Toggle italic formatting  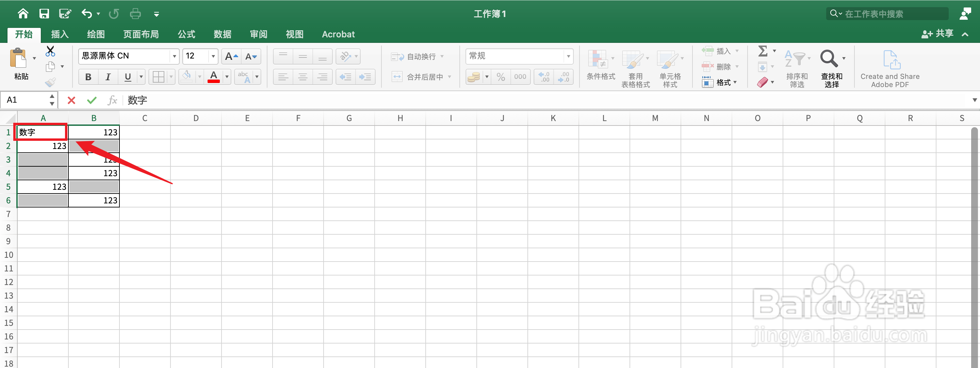pyautogui.click(x=108, y=77)
